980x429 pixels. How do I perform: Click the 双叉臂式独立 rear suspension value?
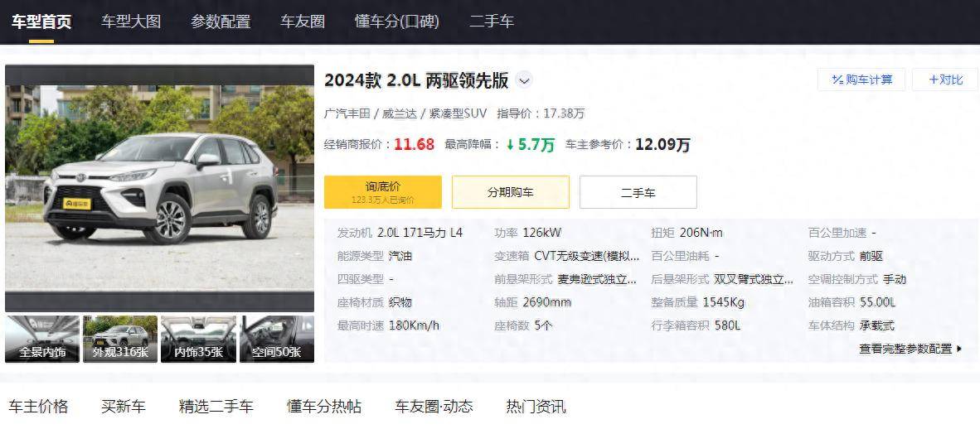click(x=754, y=279)
